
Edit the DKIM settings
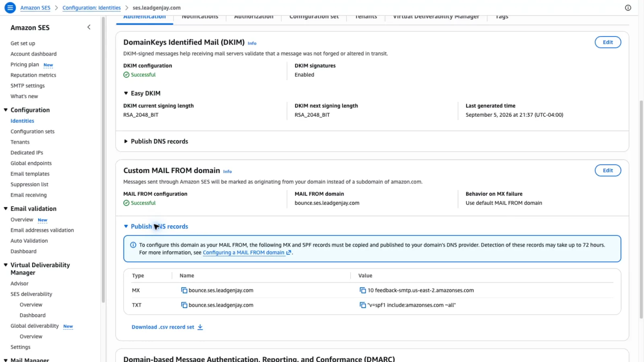[608, 42]
